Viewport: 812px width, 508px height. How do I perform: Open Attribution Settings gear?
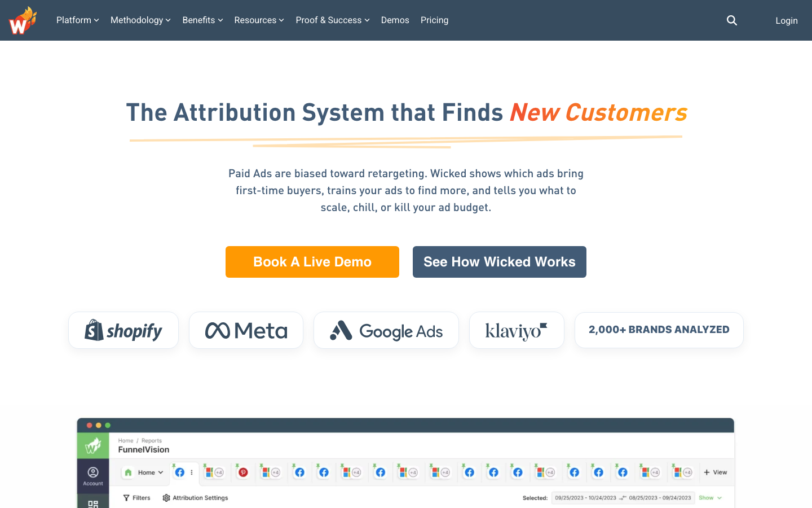(x=195, y=498)
